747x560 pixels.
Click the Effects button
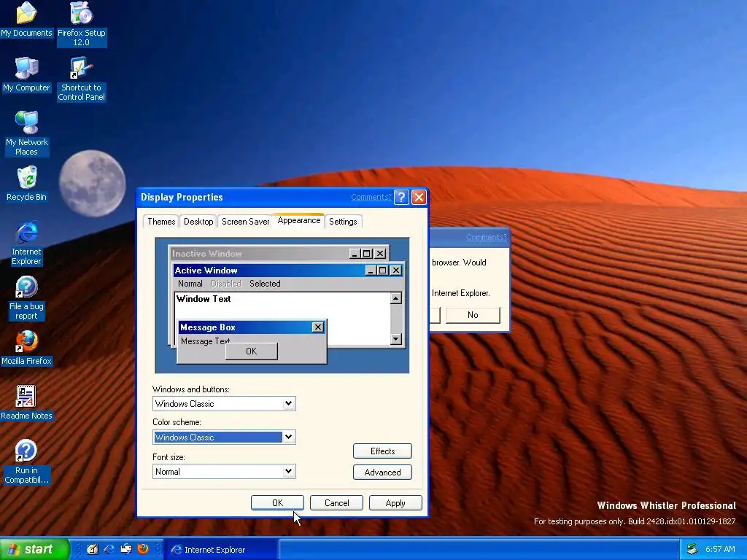(x=382, y=451)
